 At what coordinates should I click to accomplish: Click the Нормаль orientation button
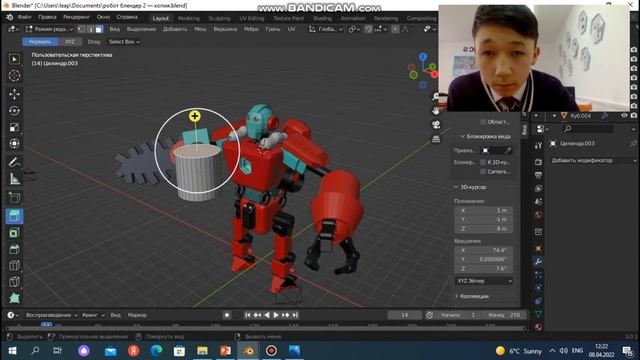click(40, 42)
